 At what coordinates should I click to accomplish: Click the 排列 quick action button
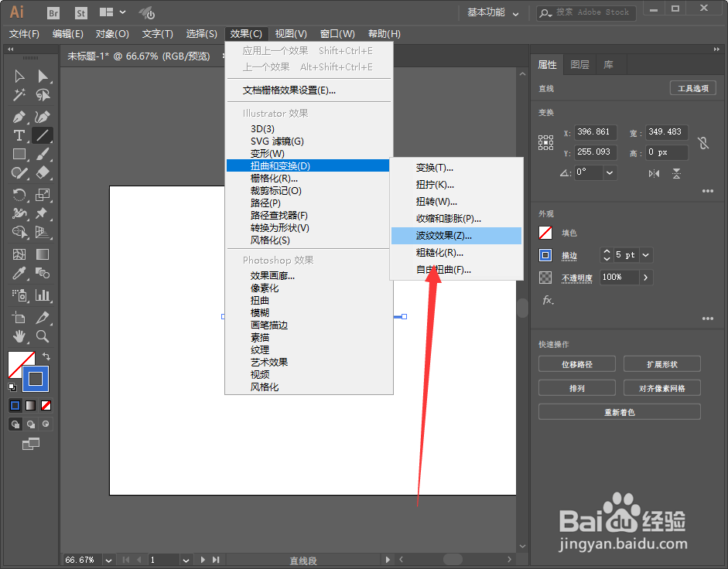tap(577, 388)
